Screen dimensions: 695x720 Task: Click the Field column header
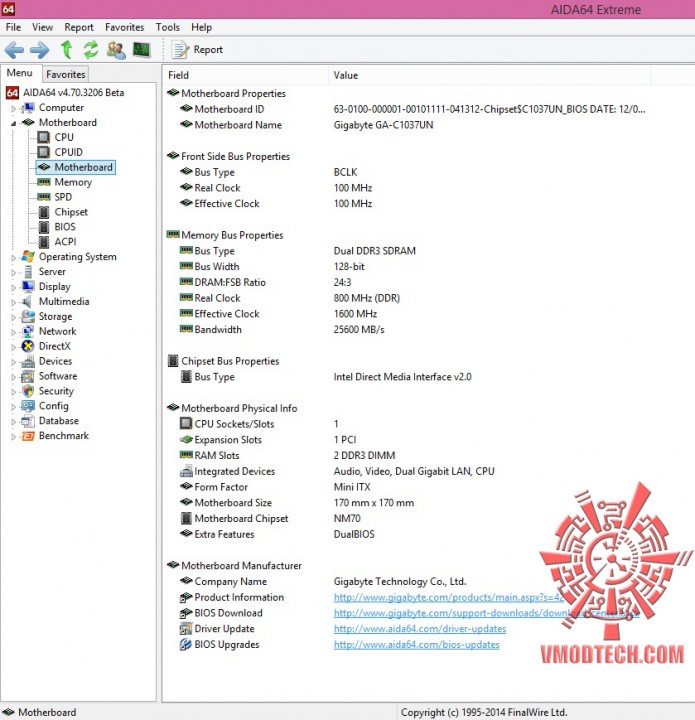pyautogui.click(x=246, y=75)
